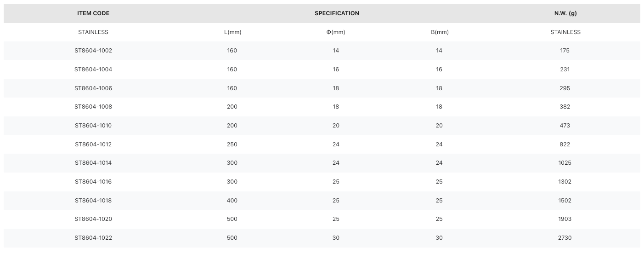The width and height of the screenshot is (644, 254).
Task: Click length value 400
Action: [x=232, y=201]
